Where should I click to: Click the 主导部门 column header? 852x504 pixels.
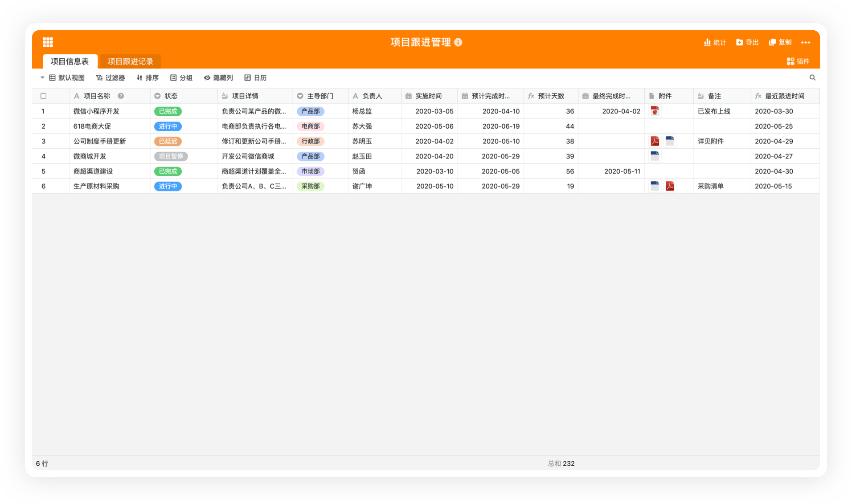click(320, 96)
